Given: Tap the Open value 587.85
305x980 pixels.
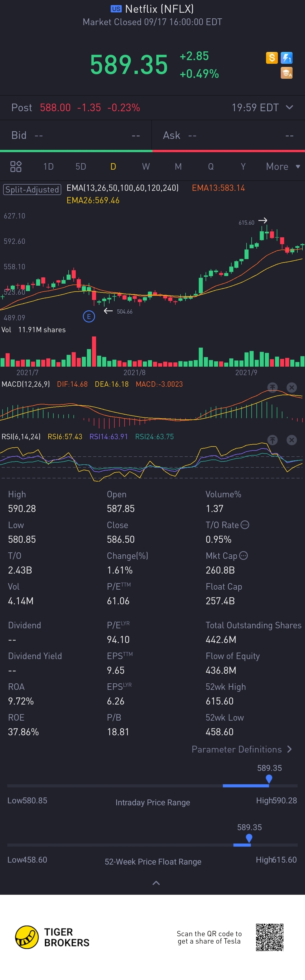Looking at the screenshot, I should tap(121, 509).
